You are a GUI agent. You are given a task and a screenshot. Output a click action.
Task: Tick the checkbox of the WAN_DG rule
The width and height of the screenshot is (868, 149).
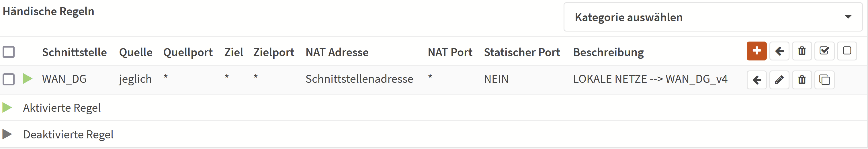coord(8,79)
